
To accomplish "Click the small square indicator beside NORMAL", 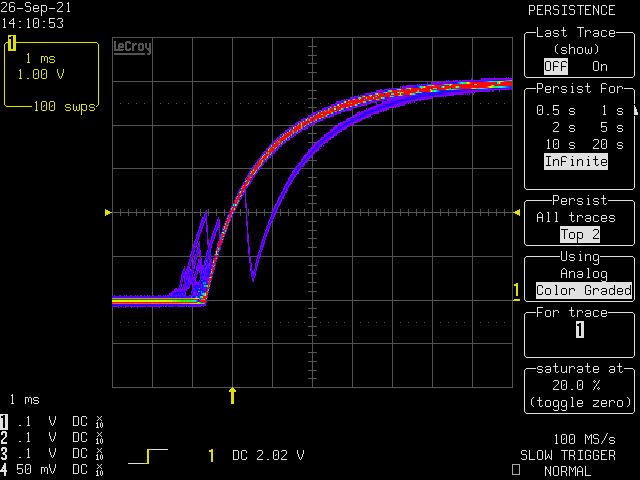I will 515,470.
